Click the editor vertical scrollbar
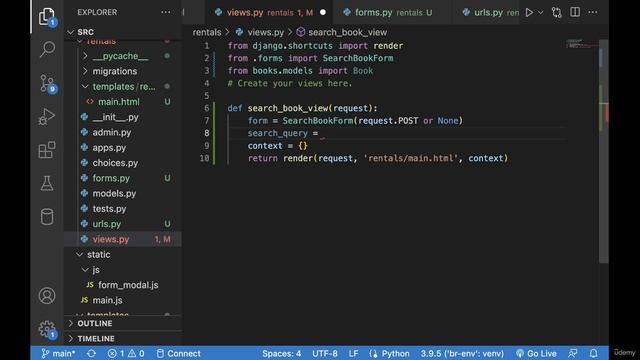640x360 pixels. coord(604,151)
